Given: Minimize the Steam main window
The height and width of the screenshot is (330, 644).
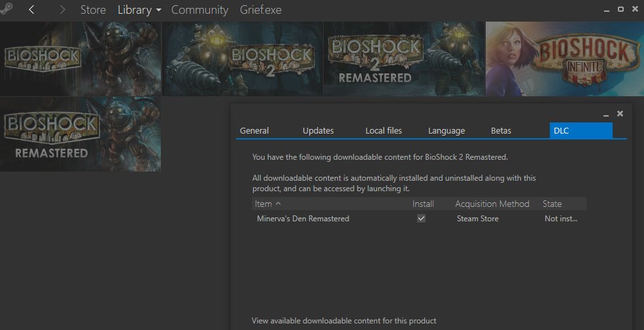Looking at the screenshot, I should pos(607,10).
